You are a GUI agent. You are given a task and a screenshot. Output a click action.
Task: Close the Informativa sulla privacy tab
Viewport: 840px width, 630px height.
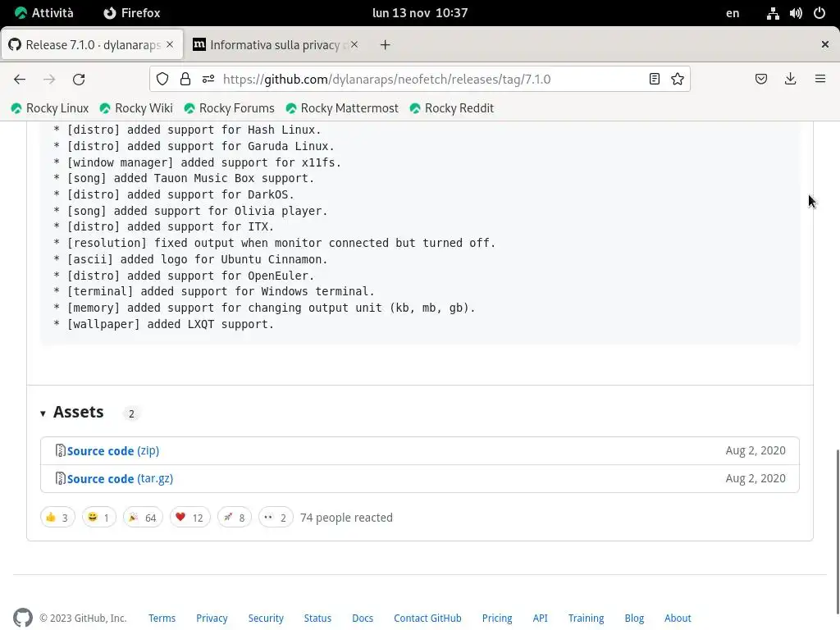(354, 44)
